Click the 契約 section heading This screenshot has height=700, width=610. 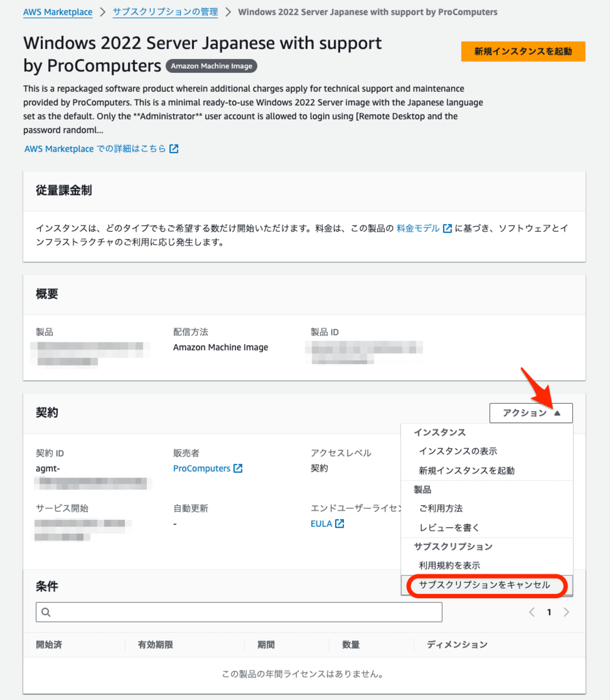coord(47,413)
